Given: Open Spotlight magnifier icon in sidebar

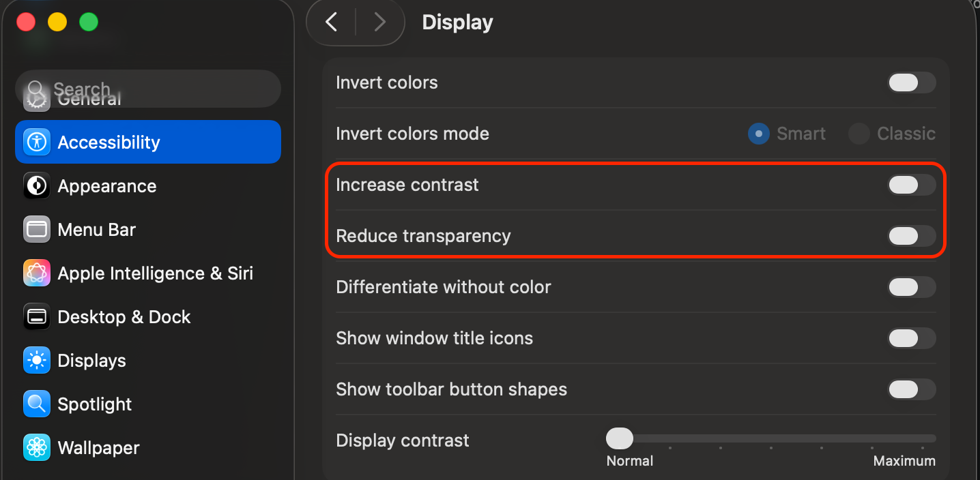Looking at the screenshot, I should click(x=37, y=404).
